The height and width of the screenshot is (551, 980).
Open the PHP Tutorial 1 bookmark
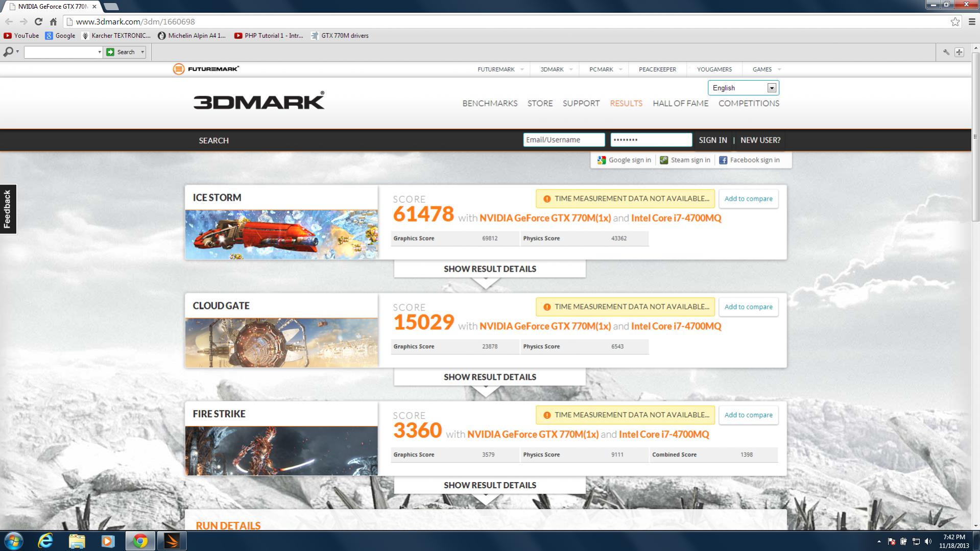click(269, 36)
